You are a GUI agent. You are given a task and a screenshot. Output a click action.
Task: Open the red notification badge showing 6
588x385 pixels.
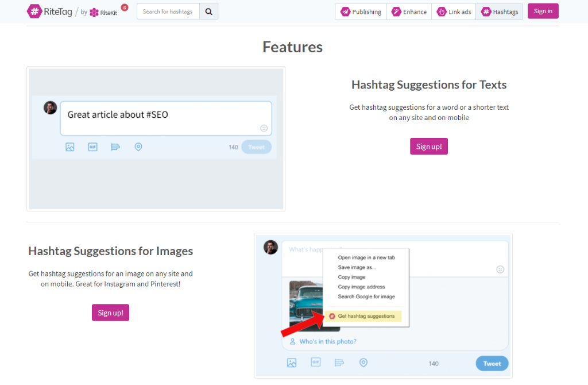pos(125,7)
